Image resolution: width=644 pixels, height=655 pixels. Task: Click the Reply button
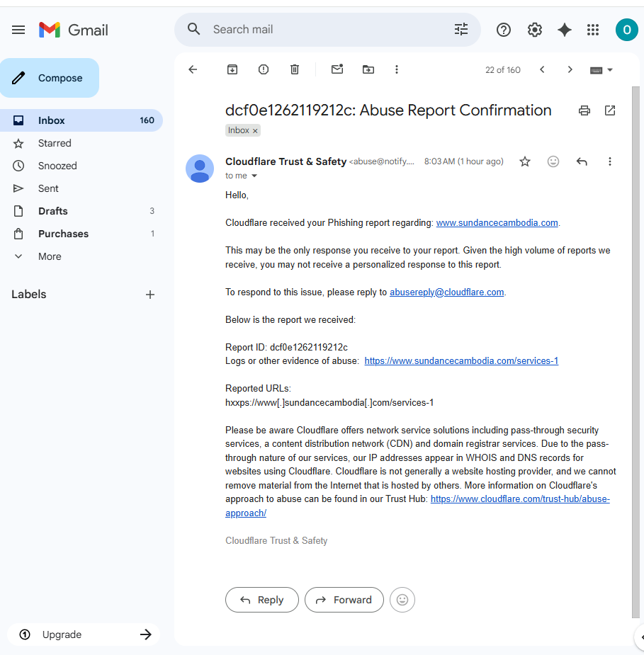262,600
